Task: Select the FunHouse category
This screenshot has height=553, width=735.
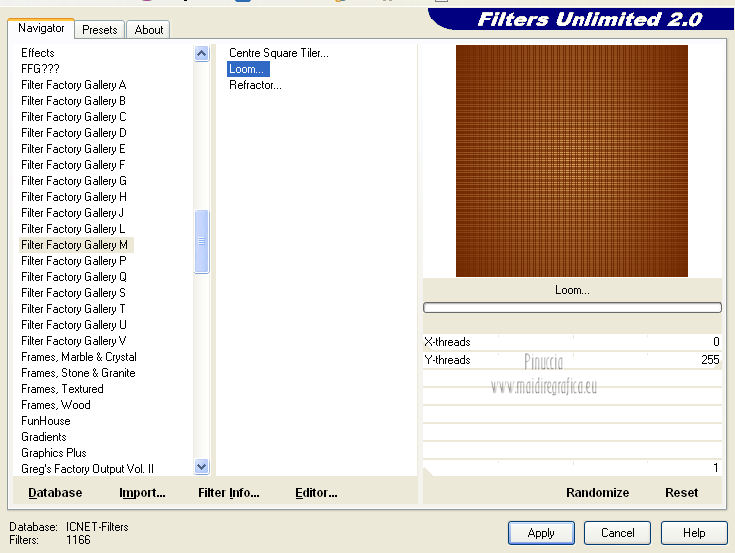Action: pos(45,421)
